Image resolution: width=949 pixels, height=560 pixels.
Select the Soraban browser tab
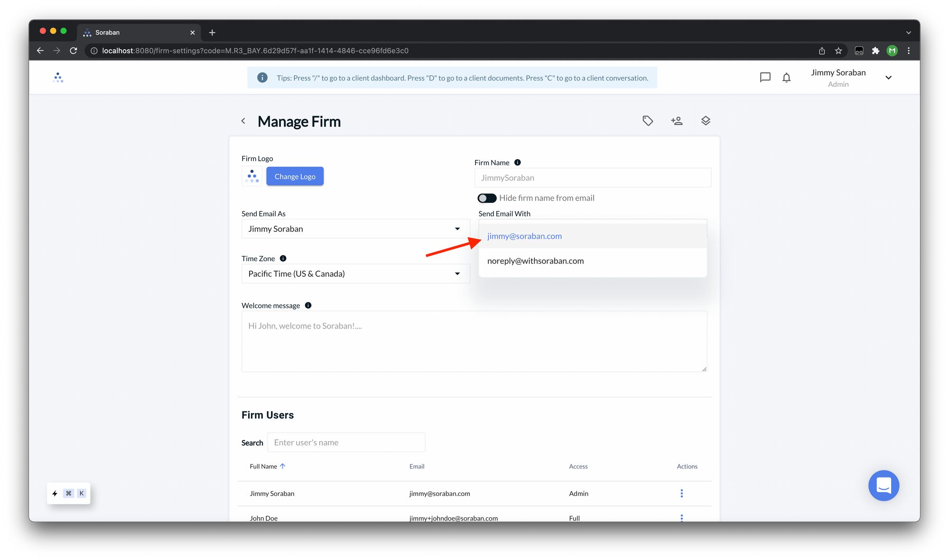point(139,33)
